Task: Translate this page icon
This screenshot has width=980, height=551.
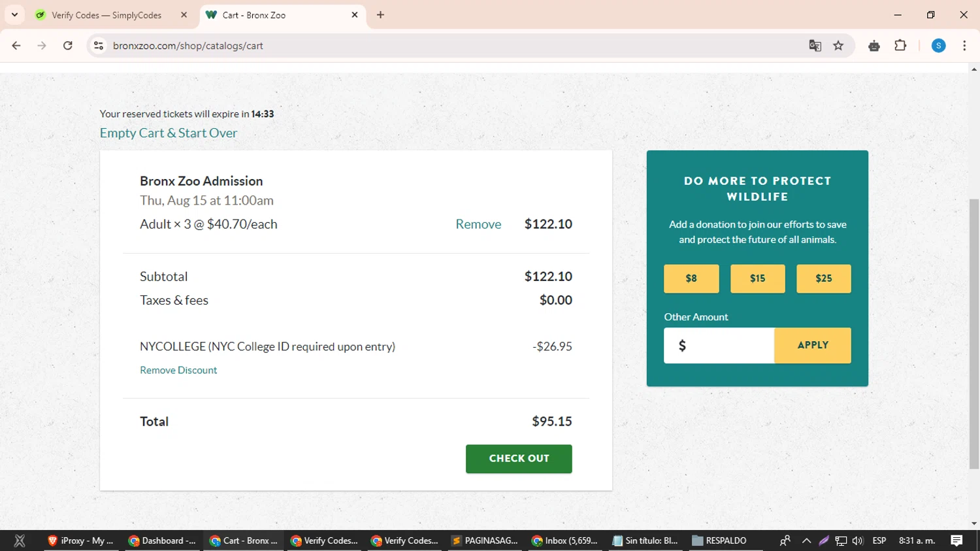Action: (x=815, y=46)
